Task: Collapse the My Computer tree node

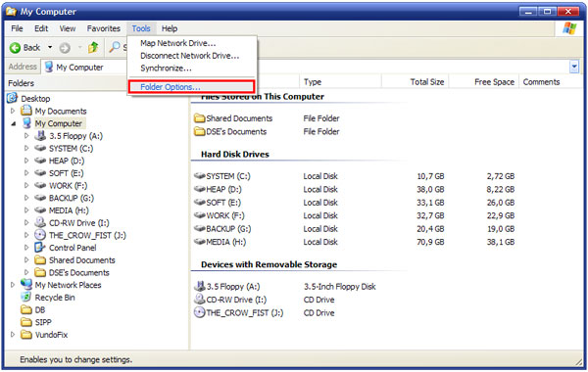Action: pos(13,123)
